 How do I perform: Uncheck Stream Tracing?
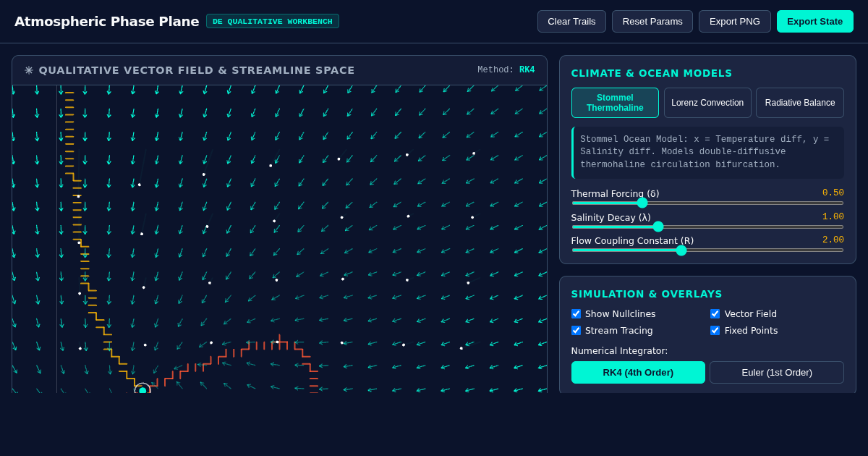pyautogui.click(x=576, y=330)
